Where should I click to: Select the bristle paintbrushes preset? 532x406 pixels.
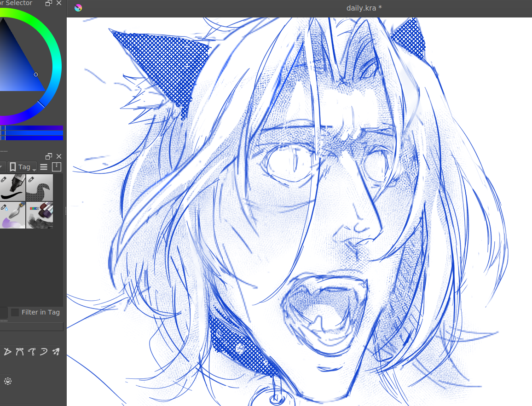[40, 215]
